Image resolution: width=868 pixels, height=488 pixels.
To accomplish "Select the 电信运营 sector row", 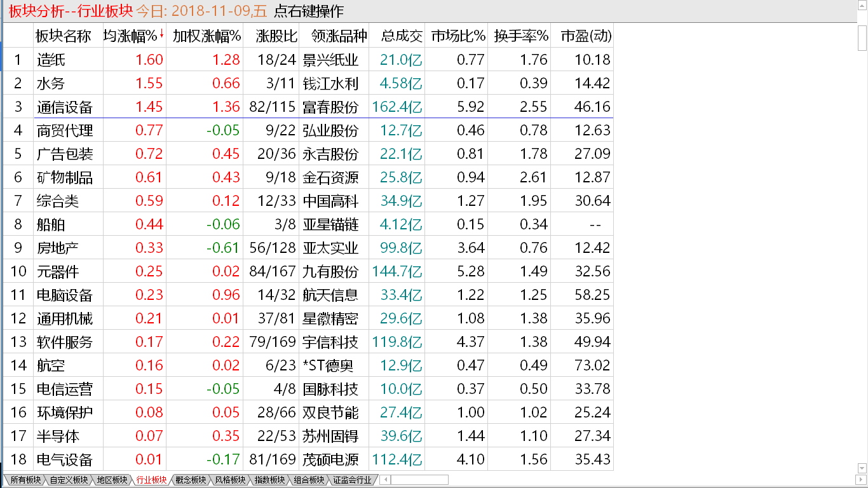I will click(x=308, y=390).
